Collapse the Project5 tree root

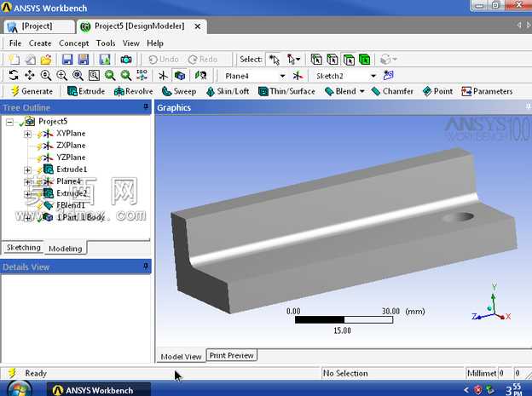coord(10,122)
